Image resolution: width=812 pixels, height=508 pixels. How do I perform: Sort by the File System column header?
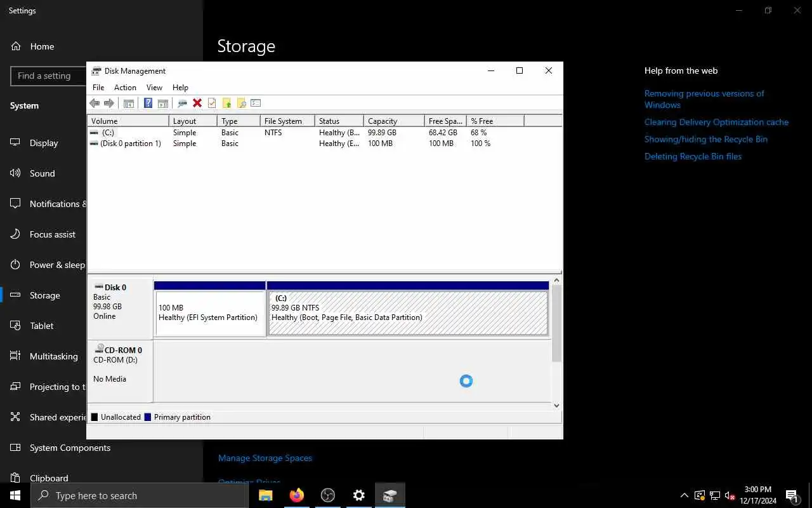click(x=287, y=121)
